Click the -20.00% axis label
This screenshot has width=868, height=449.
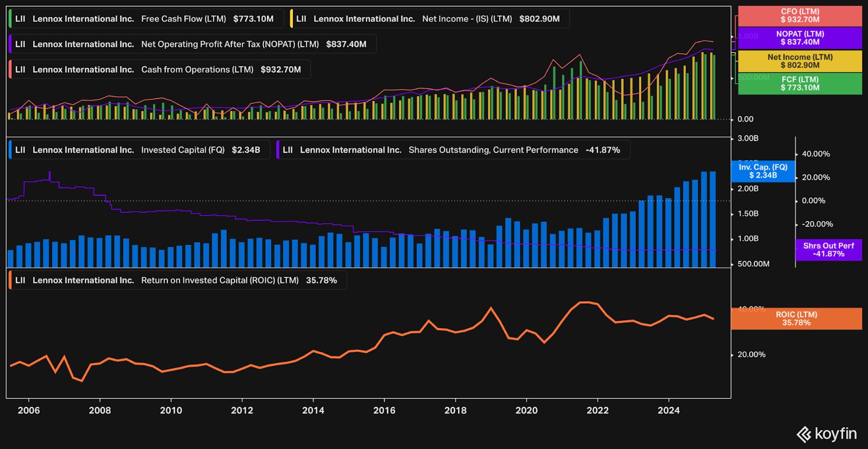[x=818, y=224]
